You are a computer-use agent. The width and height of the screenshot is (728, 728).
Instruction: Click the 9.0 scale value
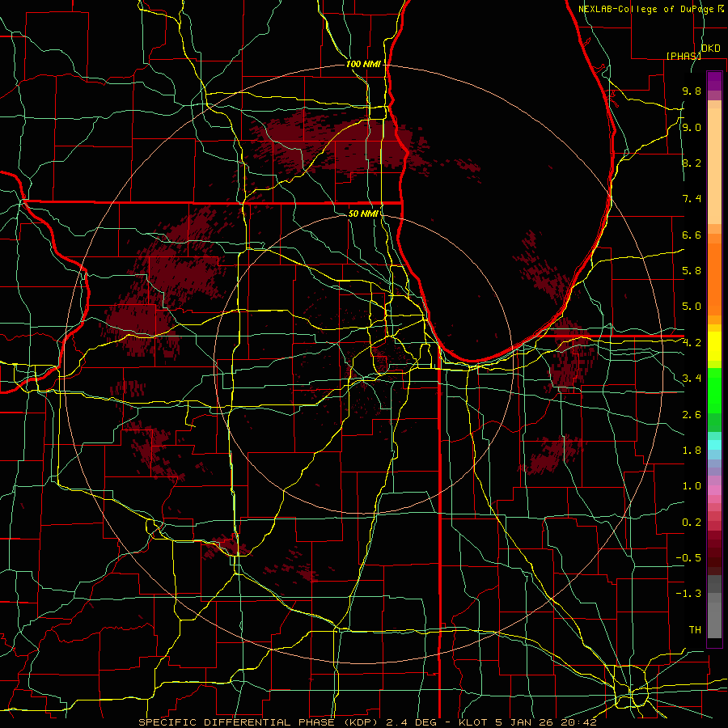pyautogui.click(x=692, y=128)
